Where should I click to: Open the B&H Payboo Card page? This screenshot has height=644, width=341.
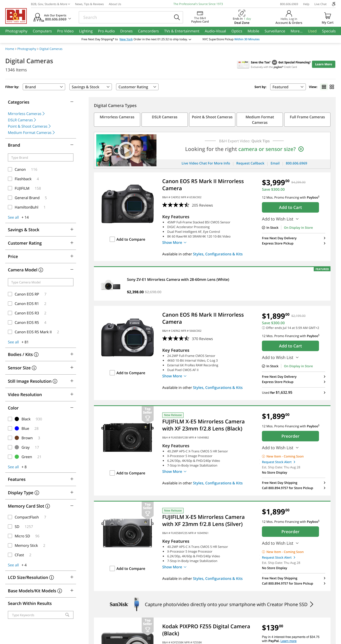[199, 17]
